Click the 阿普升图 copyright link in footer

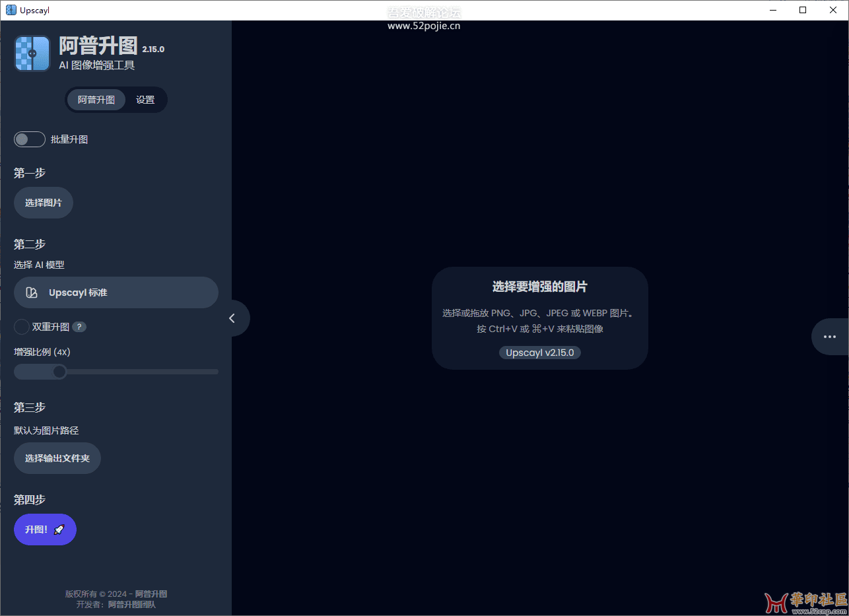coord(151,594)
